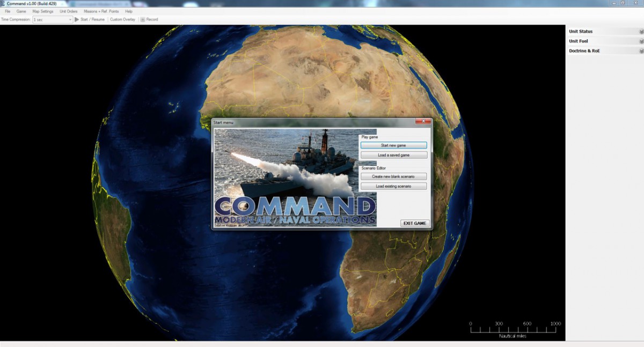
Task: Open the Help menu
Action: click(x=128, y=11)
